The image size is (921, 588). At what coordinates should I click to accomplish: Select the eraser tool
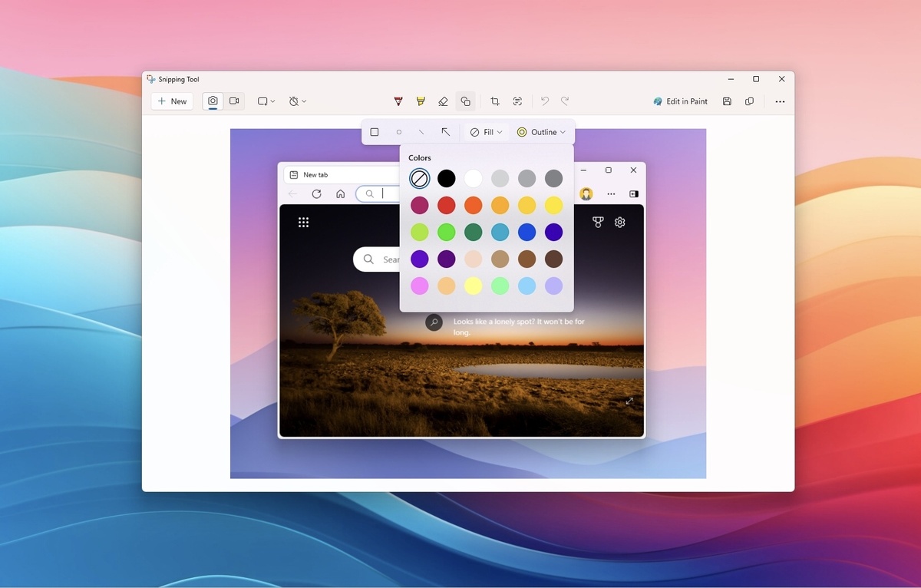coord(443,101)
